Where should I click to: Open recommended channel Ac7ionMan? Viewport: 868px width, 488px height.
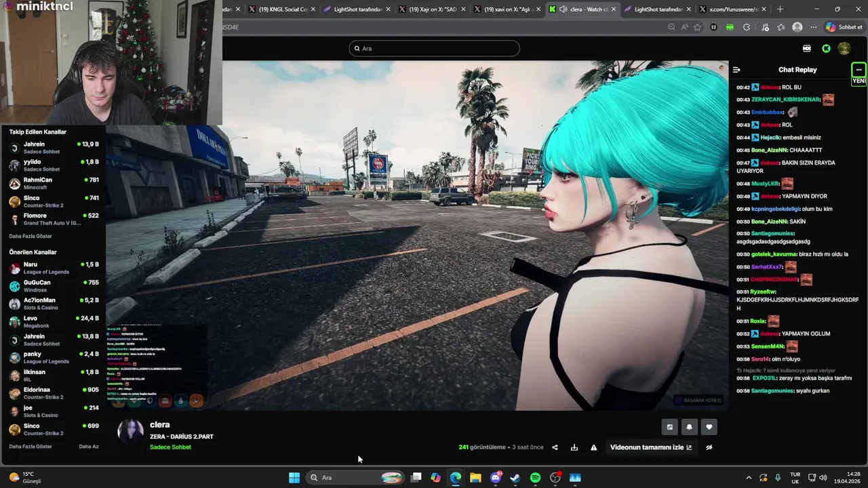point(54,304)
